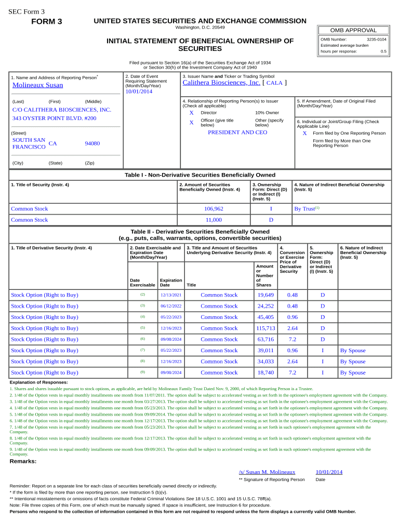This screenshot has width=400, height=532.
Task: Select the 11,000 directly owned shares value
Action: click(x=214, y=220)
